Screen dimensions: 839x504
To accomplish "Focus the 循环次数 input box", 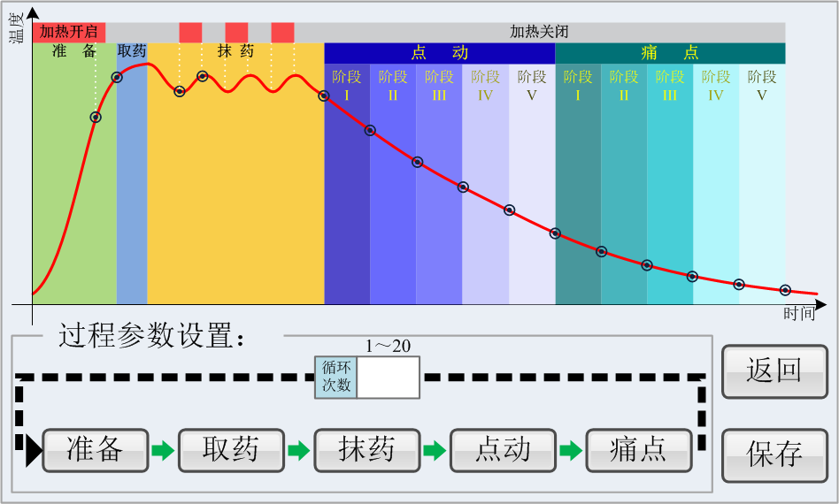I will coord(388,378).
